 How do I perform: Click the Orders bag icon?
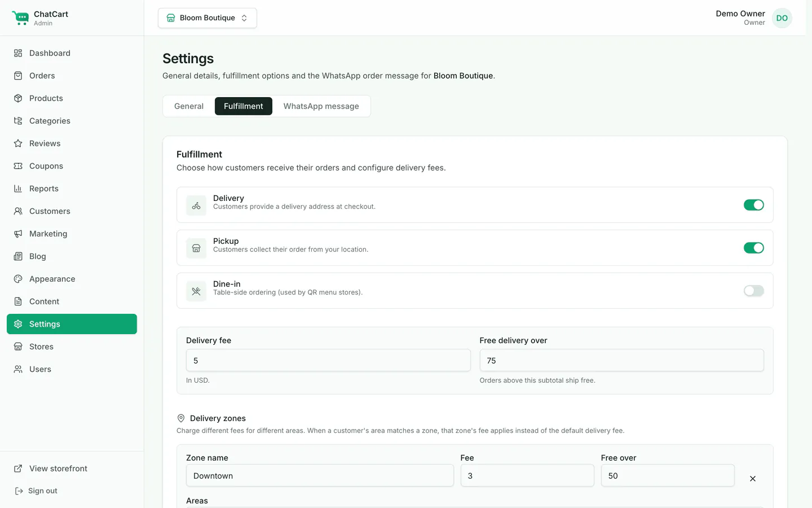18,76
